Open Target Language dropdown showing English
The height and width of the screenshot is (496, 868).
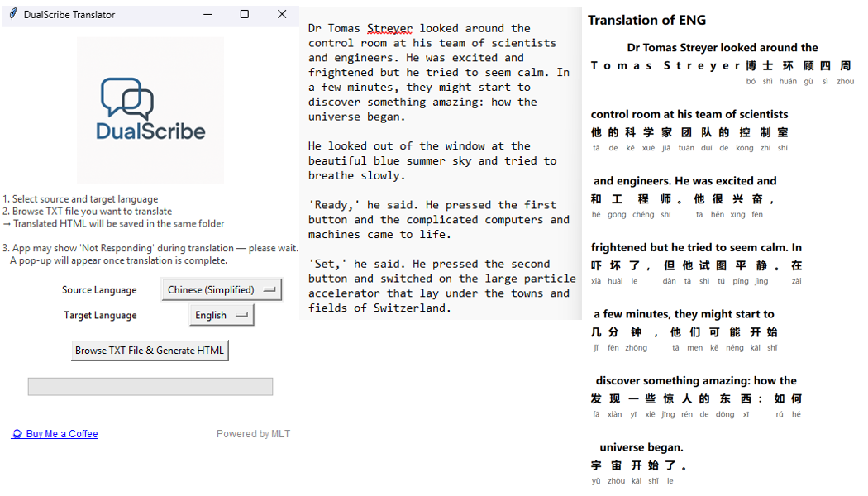(222, 315)
